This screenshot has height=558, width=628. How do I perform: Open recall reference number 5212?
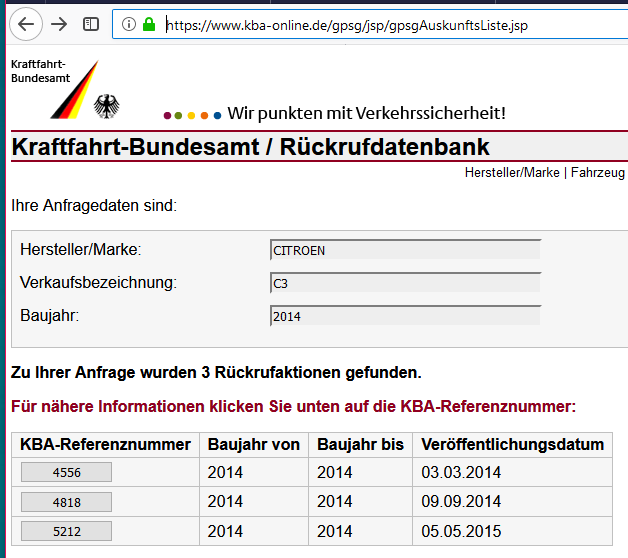[x=66, y=531]
